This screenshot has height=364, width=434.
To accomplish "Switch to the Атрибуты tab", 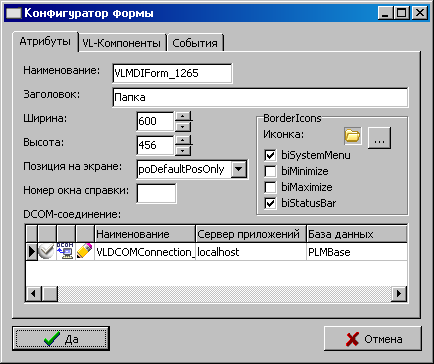I will (45, 42).
